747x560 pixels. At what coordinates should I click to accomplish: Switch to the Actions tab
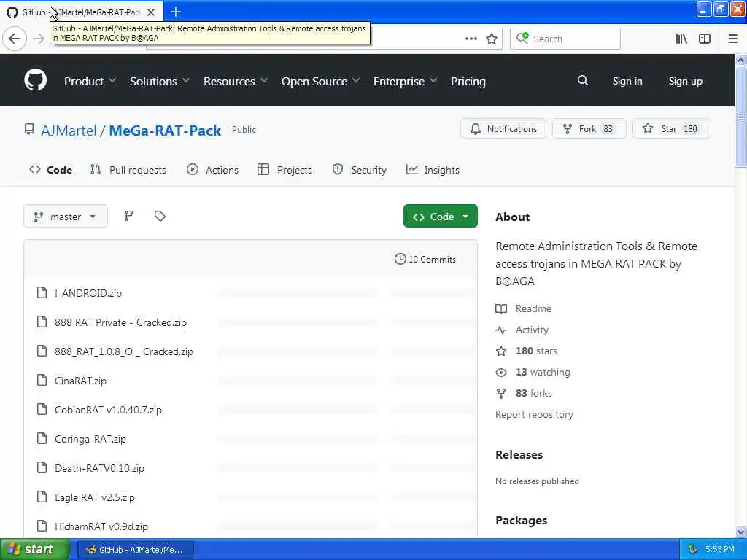(x=212, y=170)
